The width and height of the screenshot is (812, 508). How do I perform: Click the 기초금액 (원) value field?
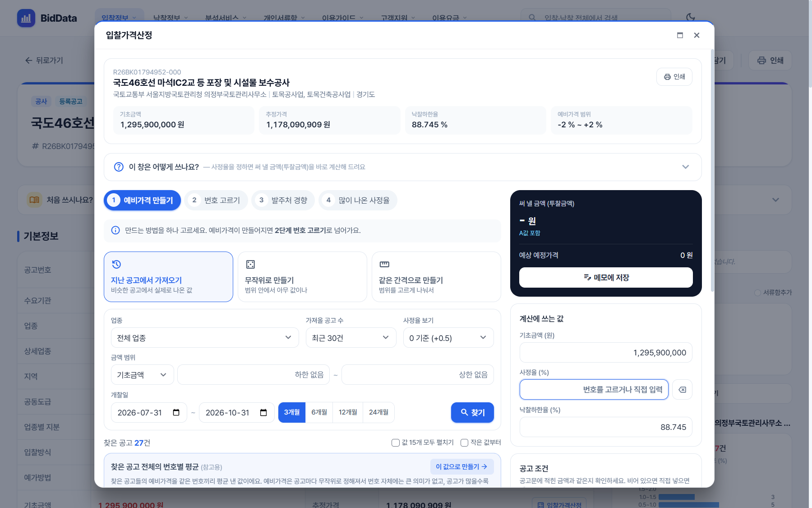606,353
